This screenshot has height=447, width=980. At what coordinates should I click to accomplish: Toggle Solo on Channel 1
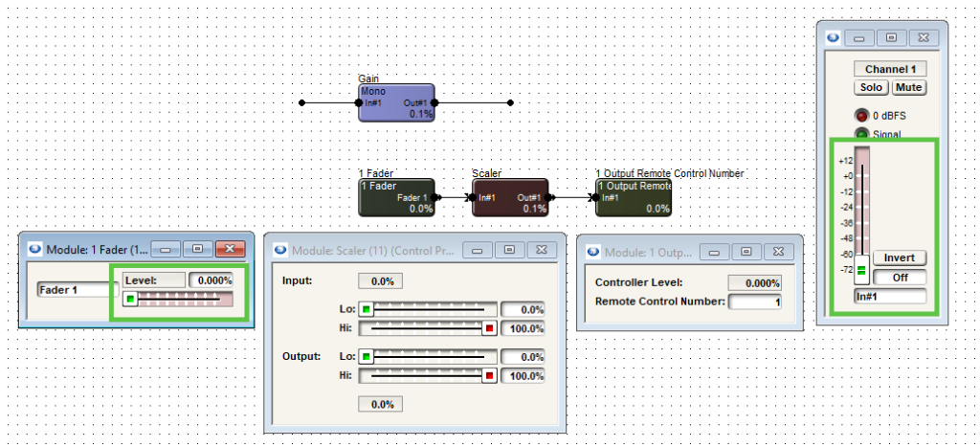871,87
